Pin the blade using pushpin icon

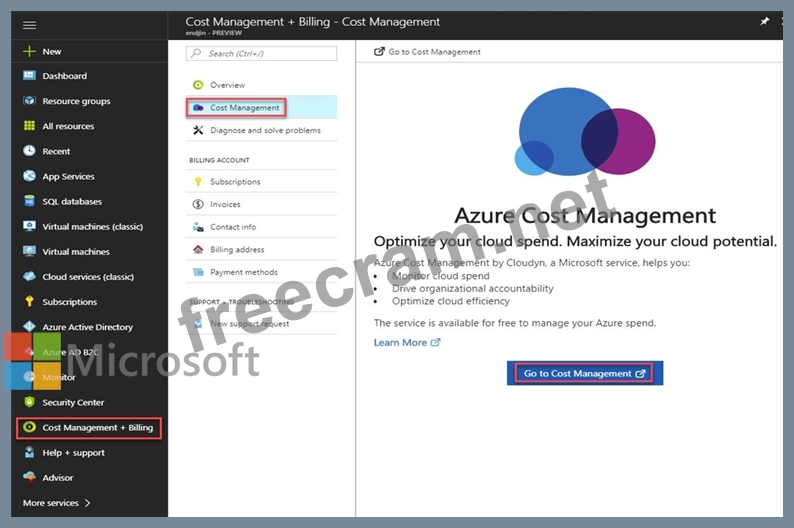[765, 21]
